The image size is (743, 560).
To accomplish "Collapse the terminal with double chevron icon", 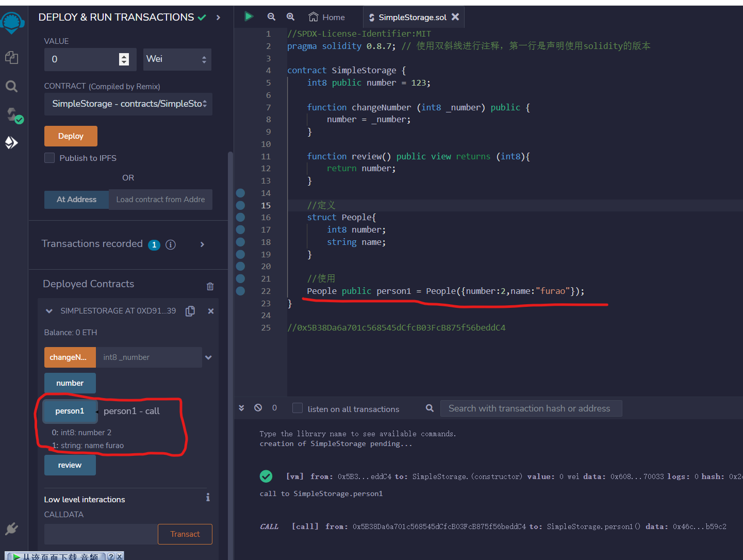I will click(241, 408).
